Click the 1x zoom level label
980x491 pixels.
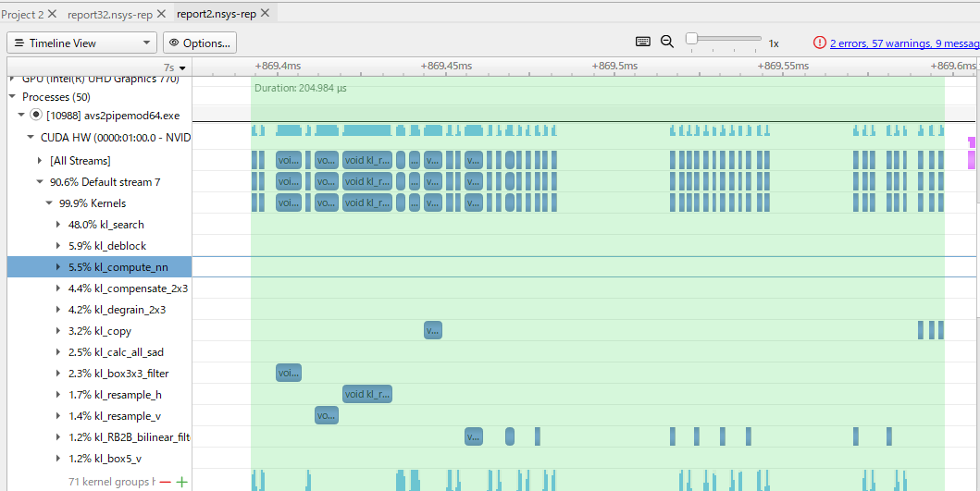[774, 43]
